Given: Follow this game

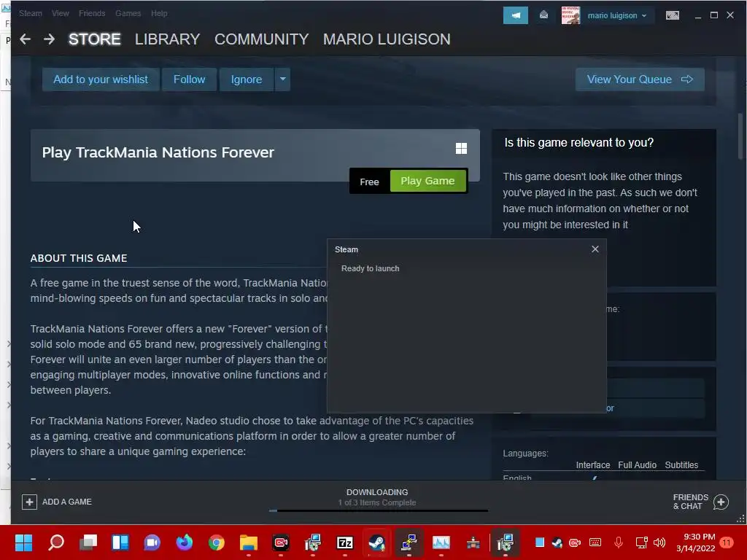Looking at the screenshot, I should point(189,79).
